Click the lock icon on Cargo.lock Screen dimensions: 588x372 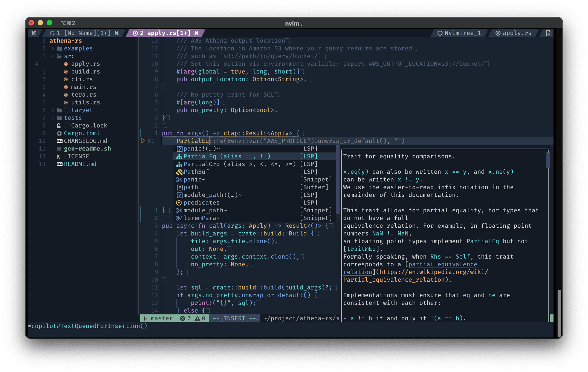click(58, 125)
